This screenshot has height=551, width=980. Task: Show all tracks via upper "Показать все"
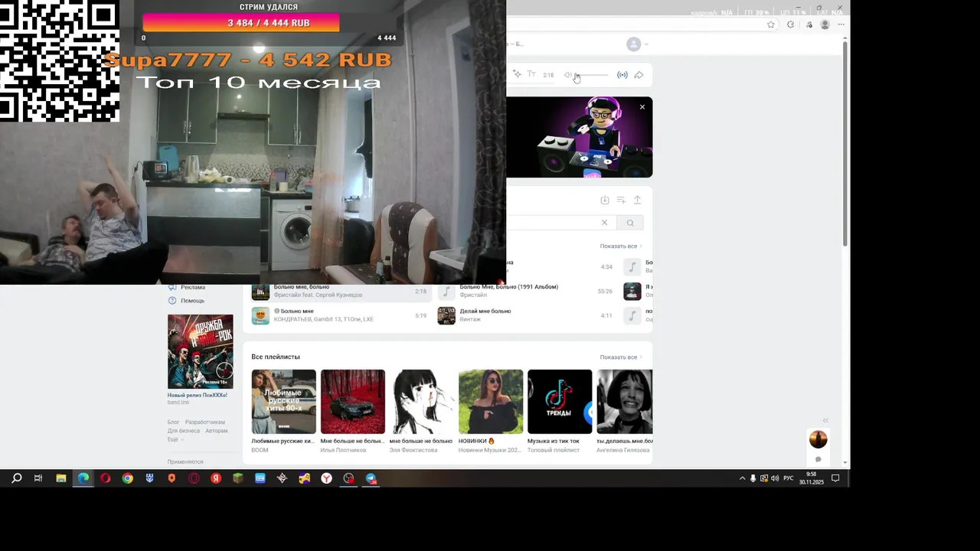click(620, 246)
